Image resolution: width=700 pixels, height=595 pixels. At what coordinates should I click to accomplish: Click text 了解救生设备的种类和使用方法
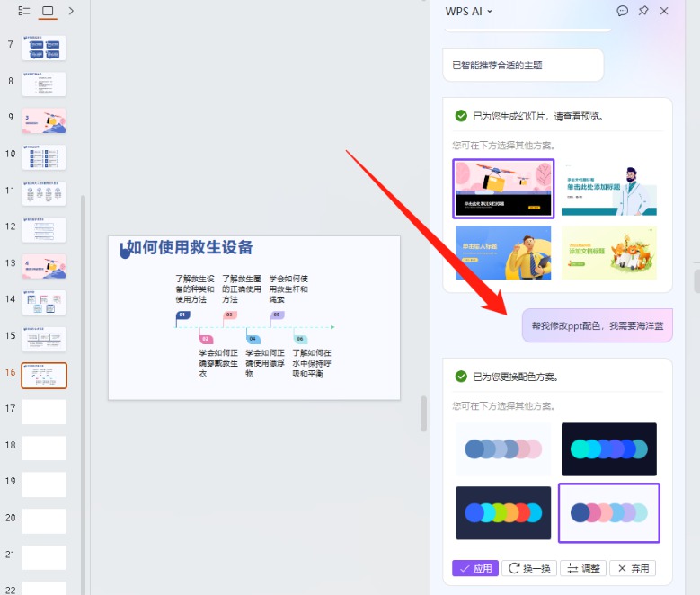click(195, 289)
